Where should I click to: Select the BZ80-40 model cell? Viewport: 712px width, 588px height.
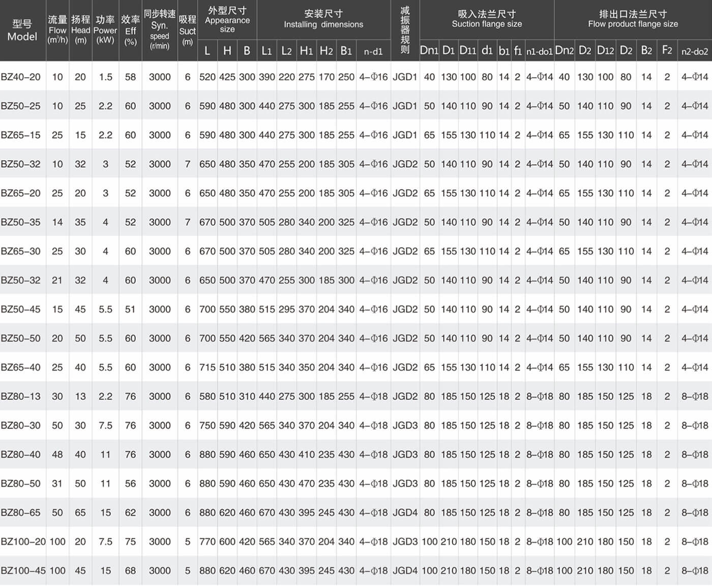tap(21, 454)
